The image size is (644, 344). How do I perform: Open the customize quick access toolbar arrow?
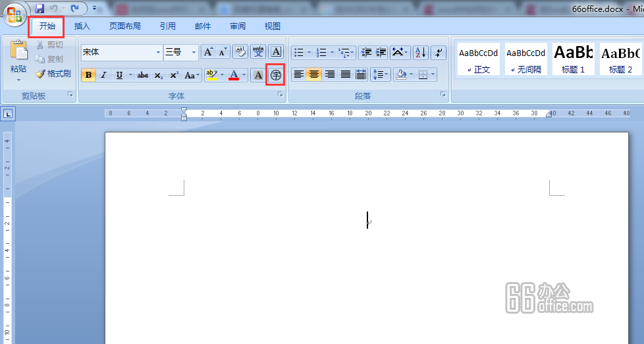point(94,8)
